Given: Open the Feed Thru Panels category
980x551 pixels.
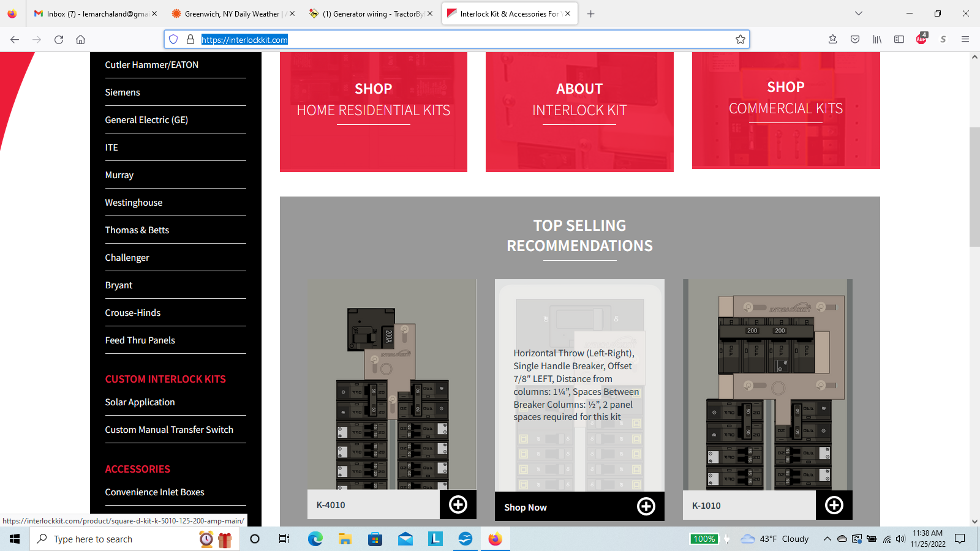Looking at the screenshot, I should pos(140,340).
